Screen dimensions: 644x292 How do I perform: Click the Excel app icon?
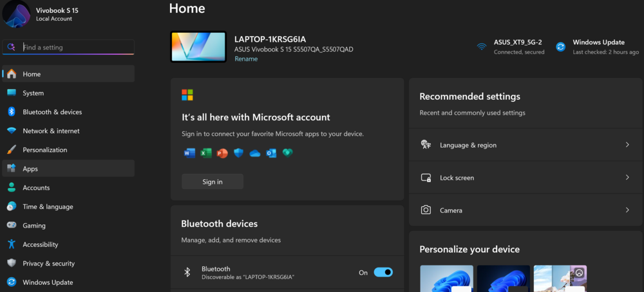[206, 153]
